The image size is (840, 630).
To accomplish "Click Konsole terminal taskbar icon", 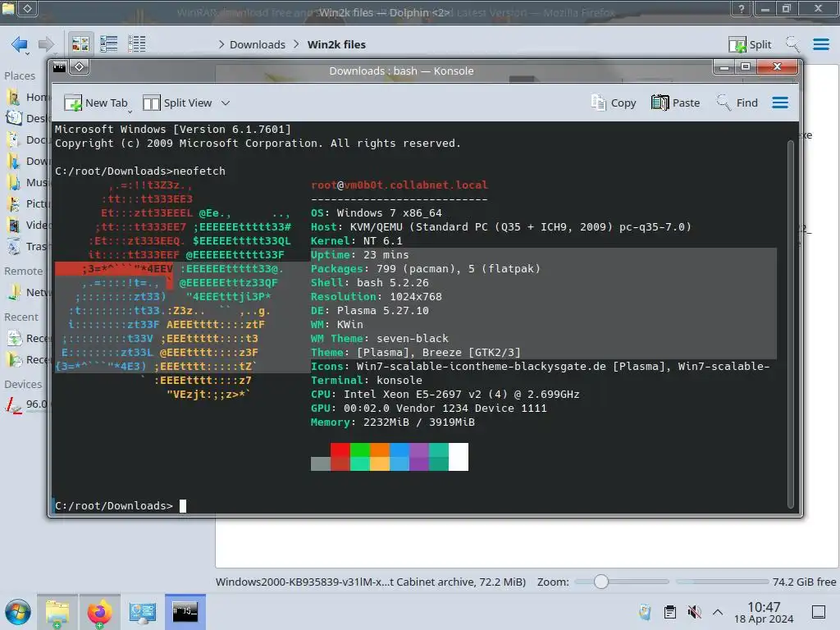I will pos(185,612).
